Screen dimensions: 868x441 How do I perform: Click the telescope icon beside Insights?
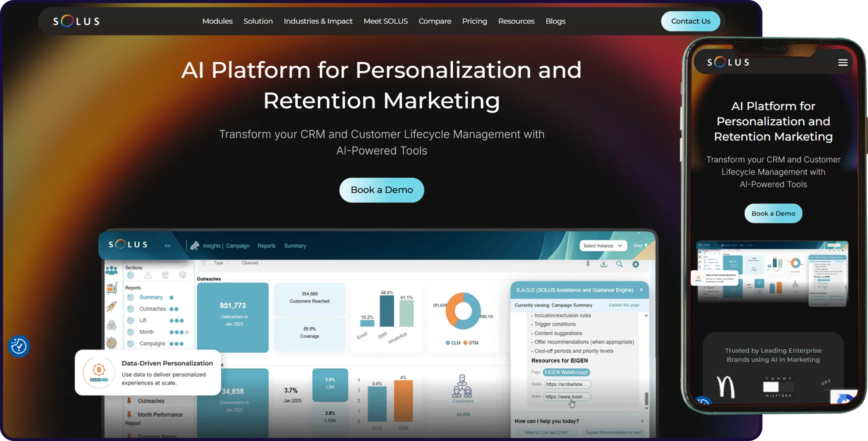click(195, 246)
